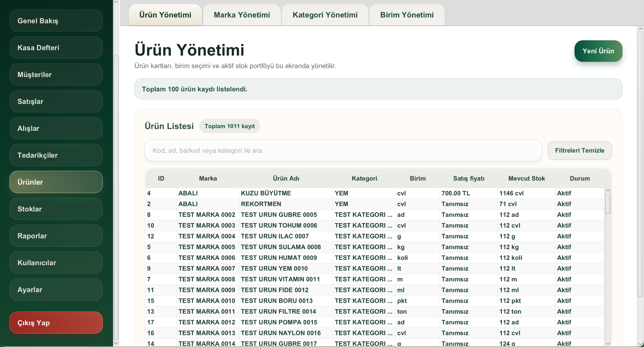Image resolution: width=644 pixels, height=347 pixels.
Task: Select row TEST URUN SULAMA 0008
Action: [x=375, y=247]
